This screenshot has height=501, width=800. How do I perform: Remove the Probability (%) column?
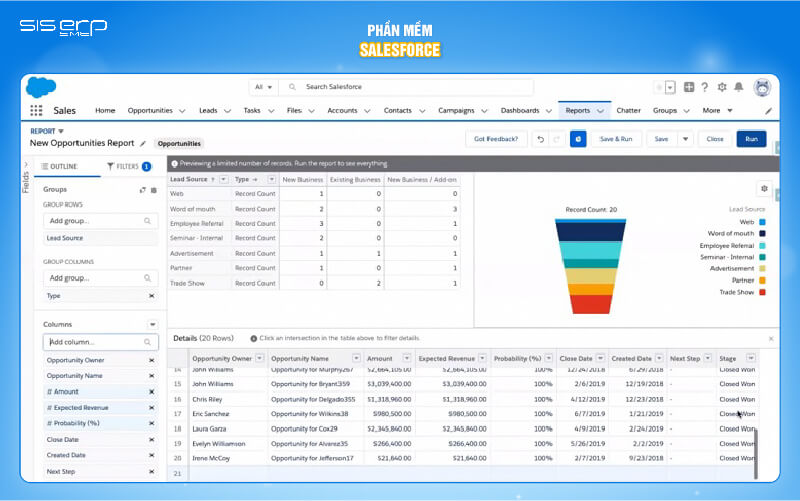[x=152, y=423]
